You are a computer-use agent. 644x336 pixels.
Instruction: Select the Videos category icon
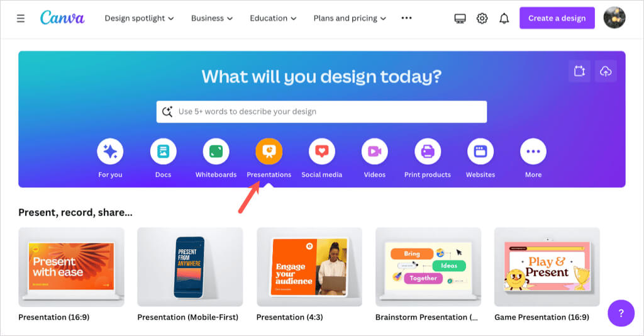pyautogui.click(x=375, y=151)
